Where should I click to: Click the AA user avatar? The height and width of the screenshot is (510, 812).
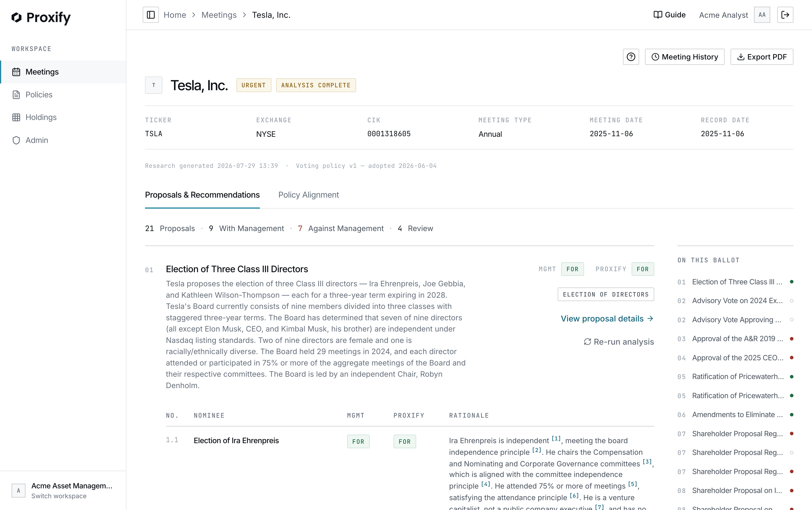762,15
